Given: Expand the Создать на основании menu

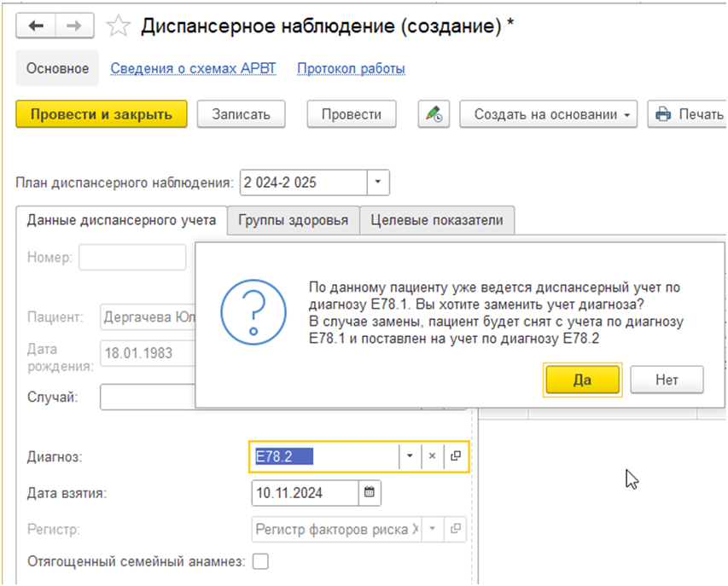Looking at the screenshot, I should coord(548,114).
